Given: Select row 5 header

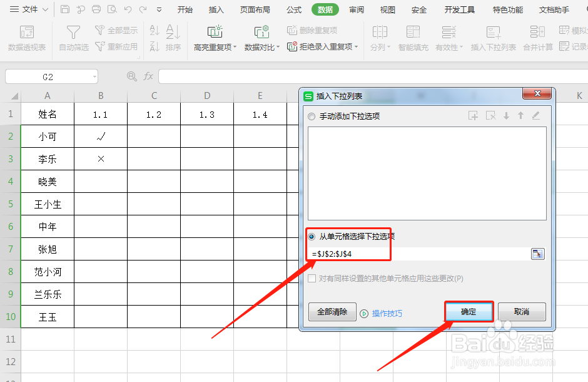Looking at the screenshot, I should [x=11, y=204].
